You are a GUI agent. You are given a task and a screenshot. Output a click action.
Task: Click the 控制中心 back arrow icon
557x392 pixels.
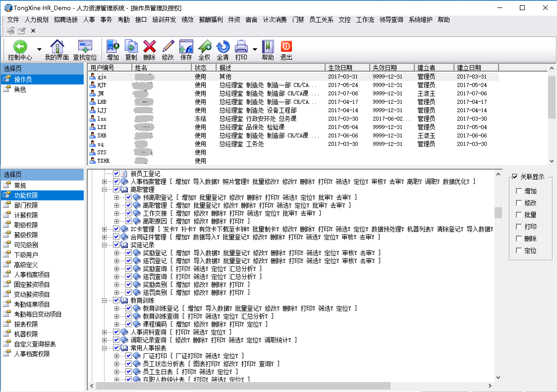point(20,47)
